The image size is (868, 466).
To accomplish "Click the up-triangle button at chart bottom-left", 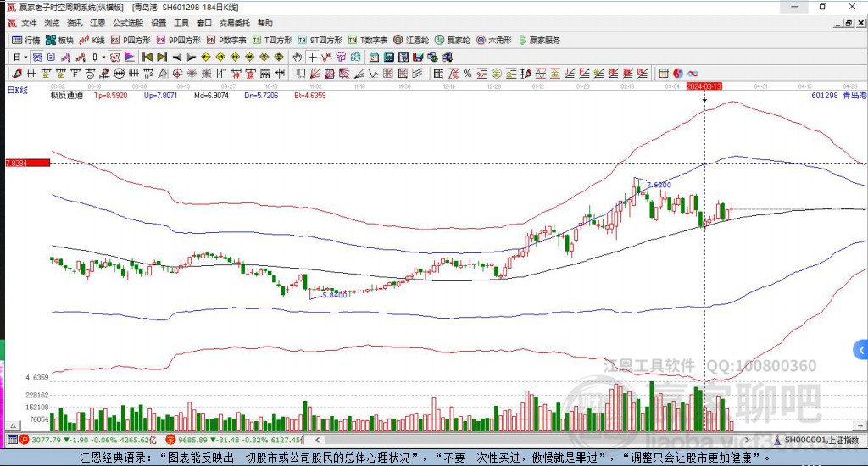I will [x=14, y=425].
